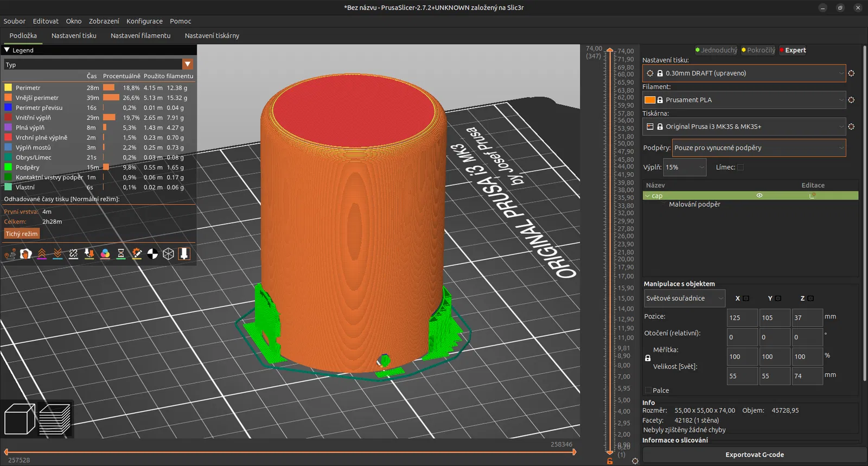Switch to sliced layers preview view
Screen dimensions: 868x466
[55, 419]
